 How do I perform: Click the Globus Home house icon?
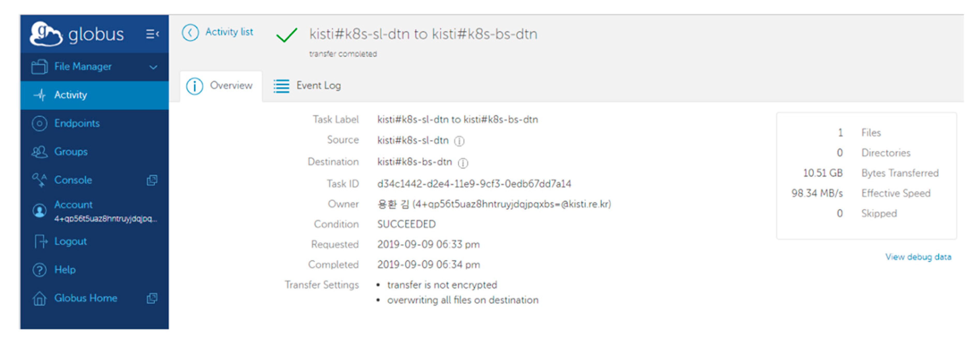click(40, 298)
